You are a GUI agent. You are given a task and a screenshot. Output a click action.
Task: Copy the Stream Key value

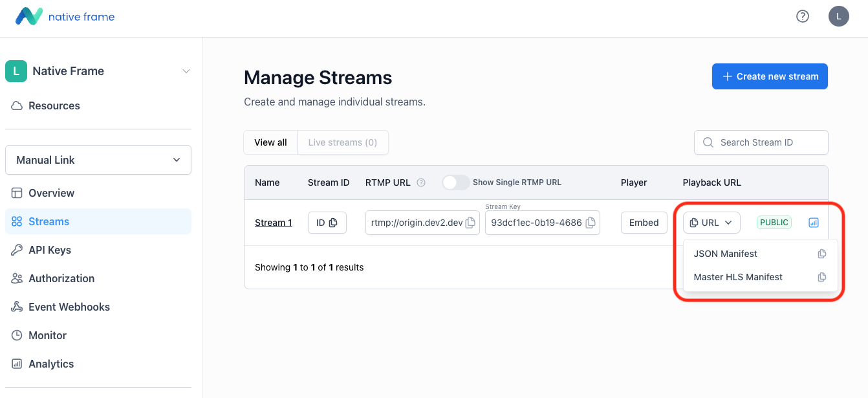click(x=590, y=223)
